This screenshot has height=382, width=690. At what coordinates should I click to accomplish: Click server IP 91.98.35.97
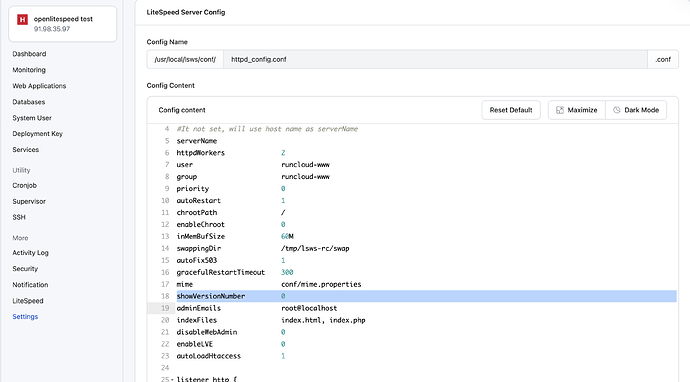[x=52, y=29]
